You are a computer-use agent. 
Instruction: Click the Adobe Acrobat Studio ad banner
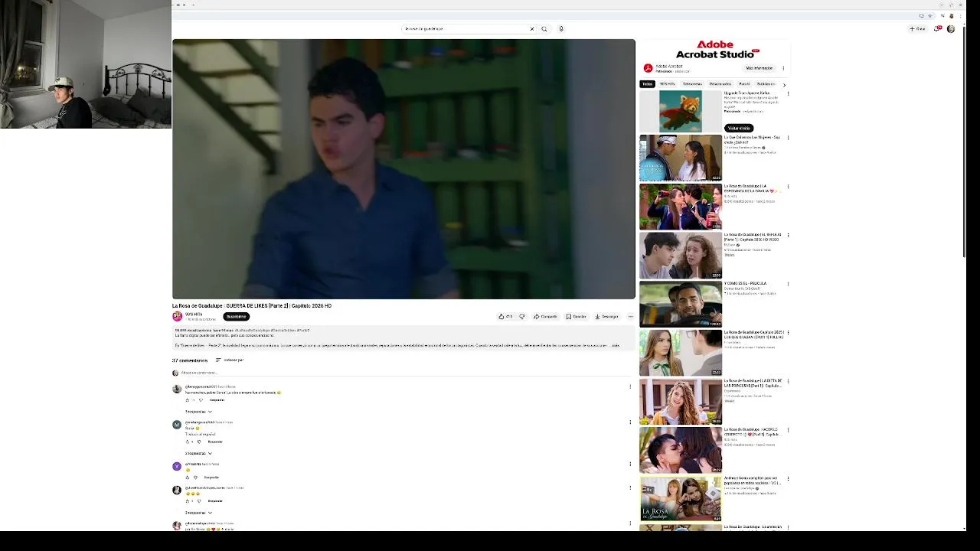[715, 50]
